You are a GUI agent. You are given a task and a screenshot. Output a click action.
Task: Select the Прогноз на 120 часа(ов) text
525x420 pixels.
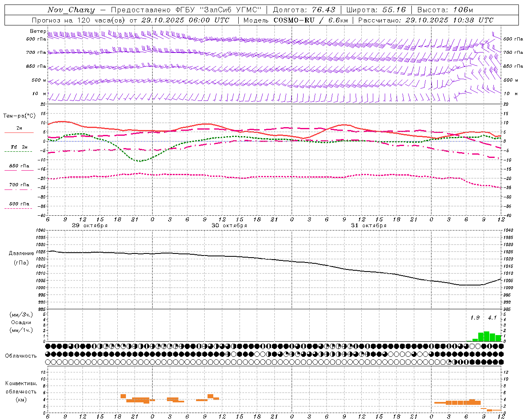(x=79, y=20)
